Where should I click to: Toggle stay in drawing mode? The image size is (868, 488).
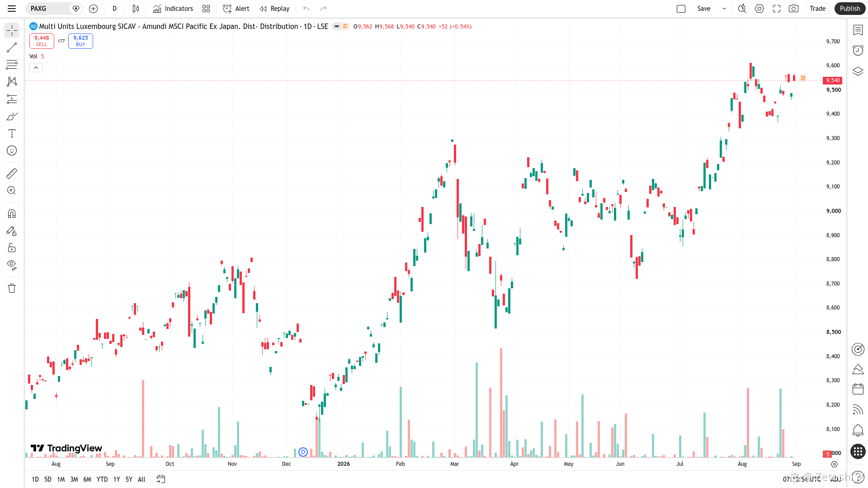pos(12,231)
